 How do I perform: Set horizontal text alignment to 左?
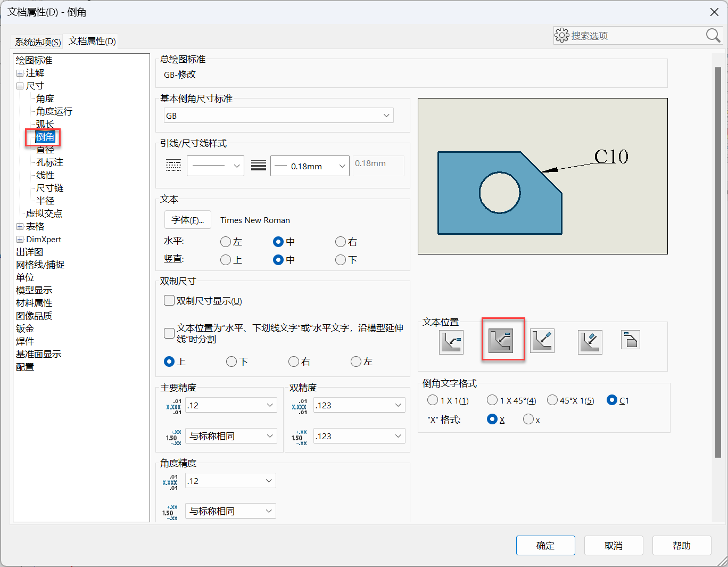tap(226, 242)
